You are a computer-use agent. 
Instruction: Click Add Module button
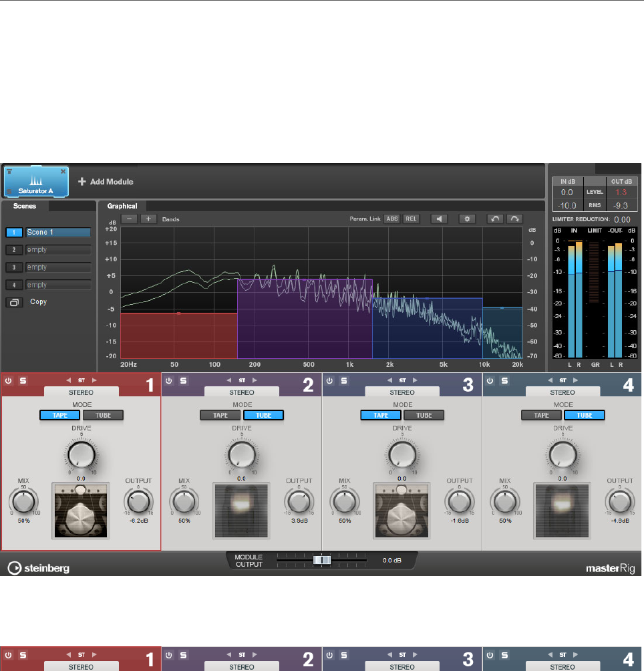point(106,182)
